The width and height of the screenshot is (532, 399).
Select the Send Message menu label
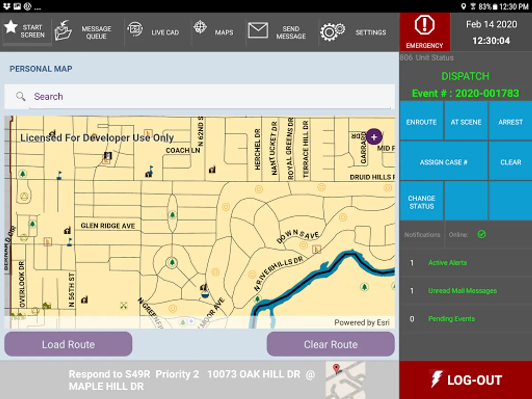pos(291,32)
